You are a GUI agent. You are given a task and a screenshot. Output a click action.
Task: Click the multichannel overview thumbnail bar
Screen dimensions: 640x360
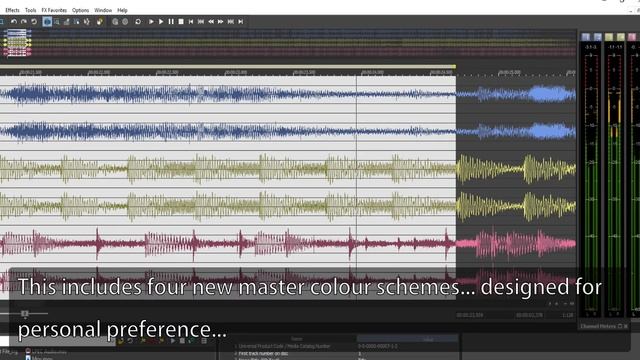click(288, 43)
